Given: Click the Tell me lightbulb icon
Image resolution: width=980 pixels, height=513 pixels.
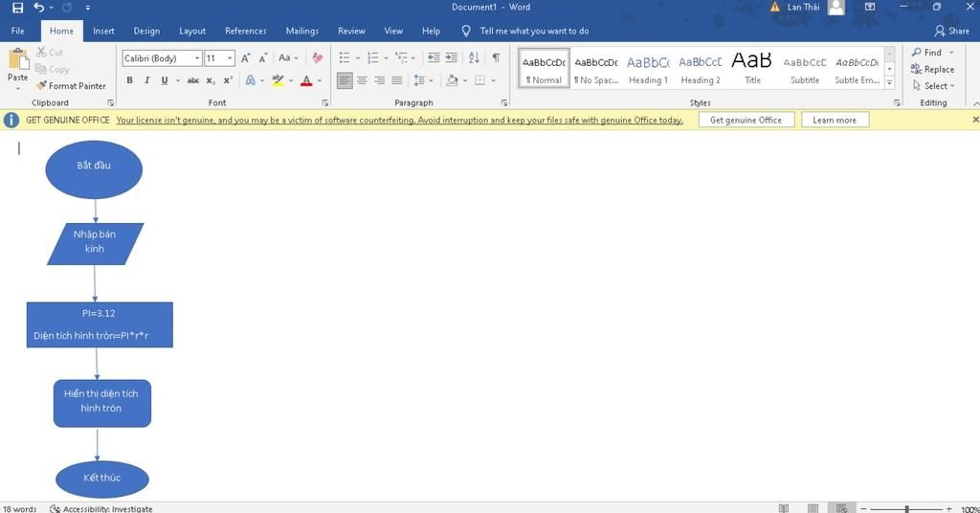Looking at the screenshot, I should (x=466, y=31).
